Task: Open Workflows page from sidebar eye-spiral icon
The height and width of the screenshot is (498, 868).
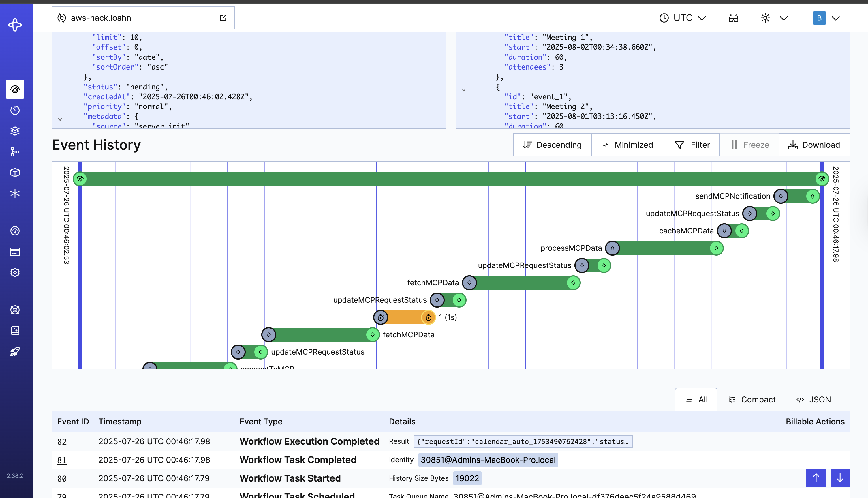Action: [x=15, y=89]
